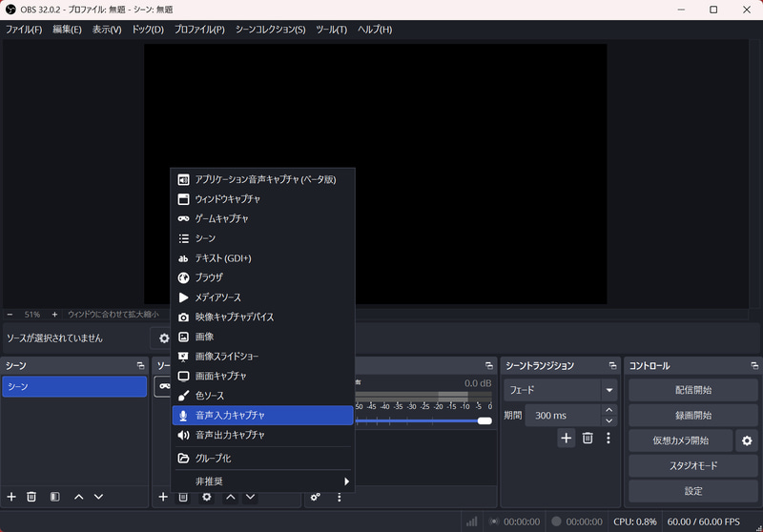Image resolution: width=763 pixels, height=532 pixels.
Task: Choose 音声出力キャプチャ source
Action: [263, 435]
